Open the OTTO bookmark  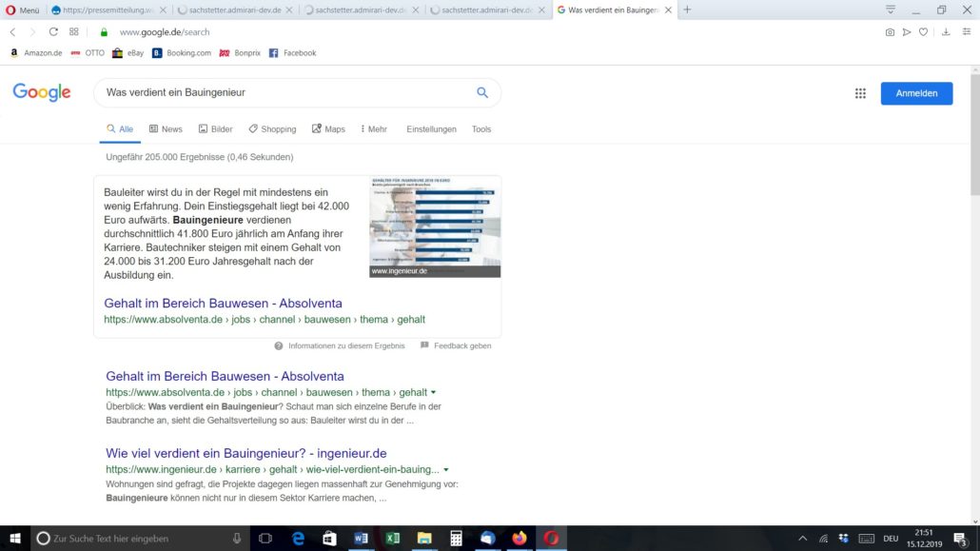88,53
